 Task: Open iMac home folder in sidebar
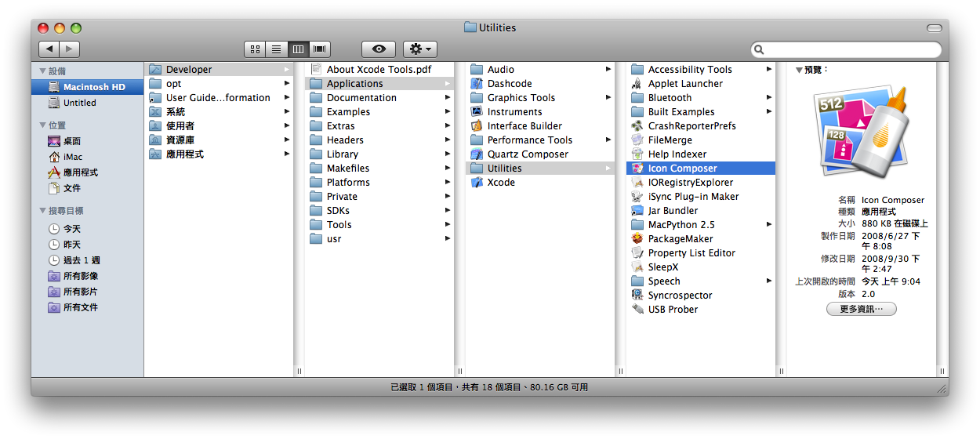coord(87,157)
